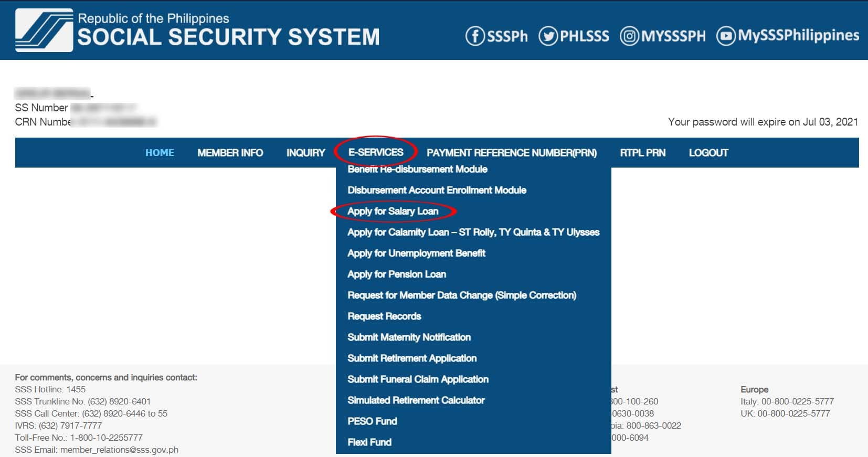Select the RTPL PRN menu item
The height and width of the screenshot is (457, 868).
point(643,153)
